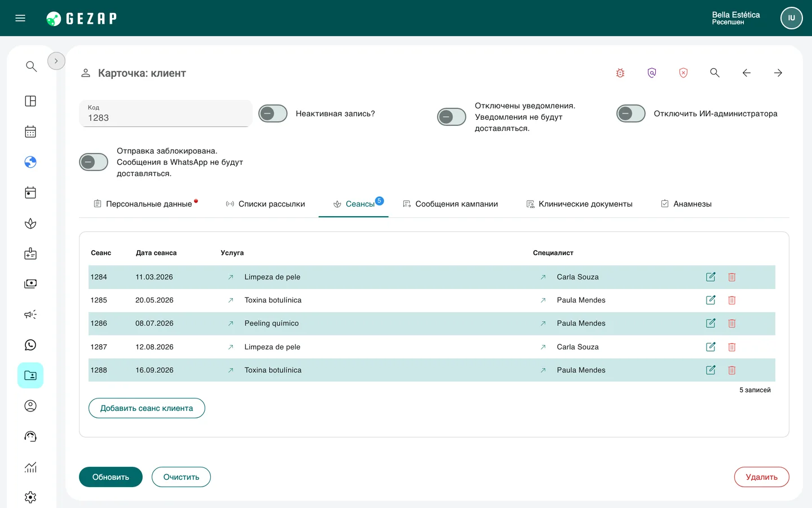Open the 'Клинические документы' tab

pos(579,204)
